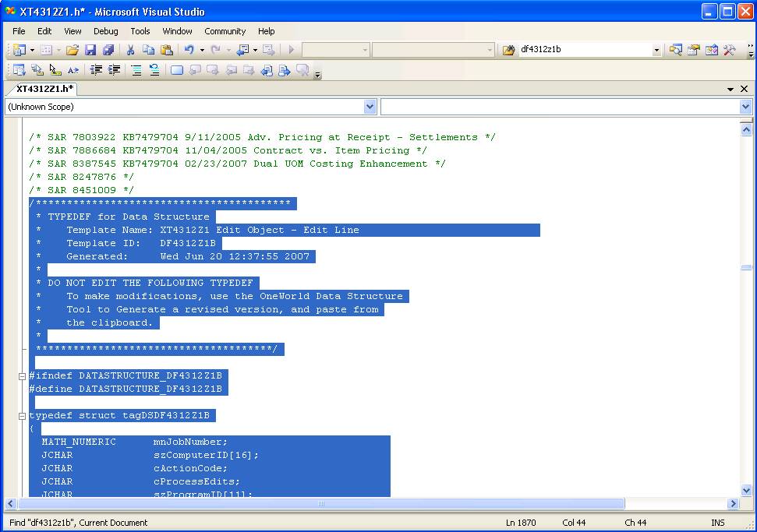Image resolution: width=757 pixels, height=532 pixels.
Task: Open the Tools menu
Action: (140, 31)
